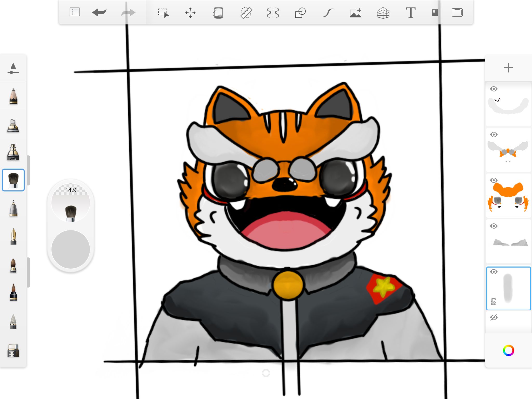Hide the active grey stroke layer

coord(494,272)
